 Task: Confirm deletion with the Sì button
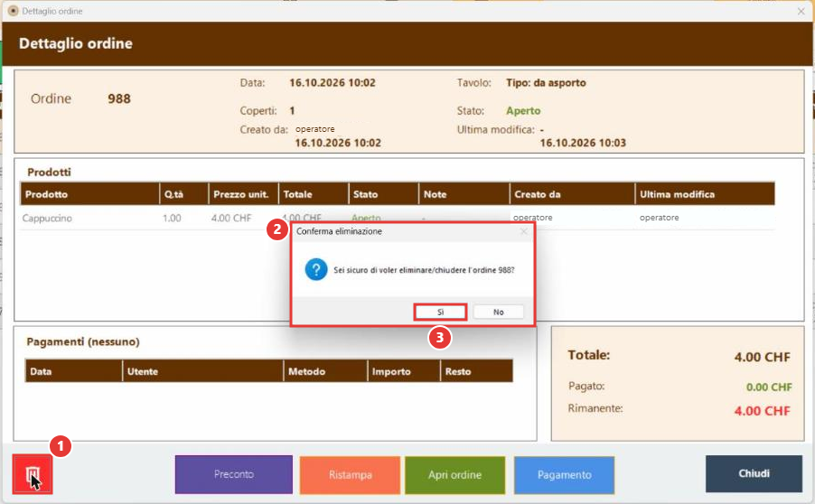coord(440,312)
